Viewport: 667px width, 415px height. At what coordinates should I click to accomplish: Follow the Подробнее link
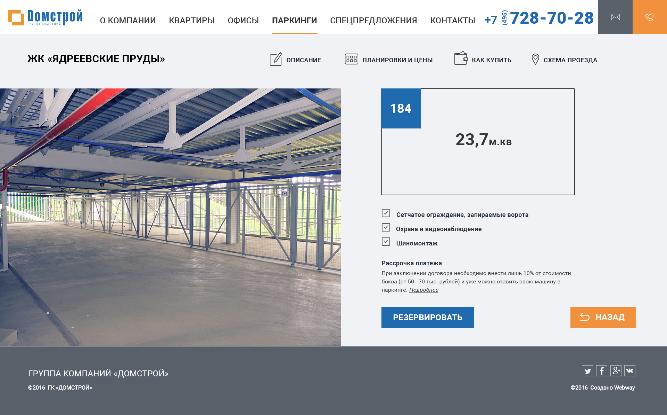423,290
